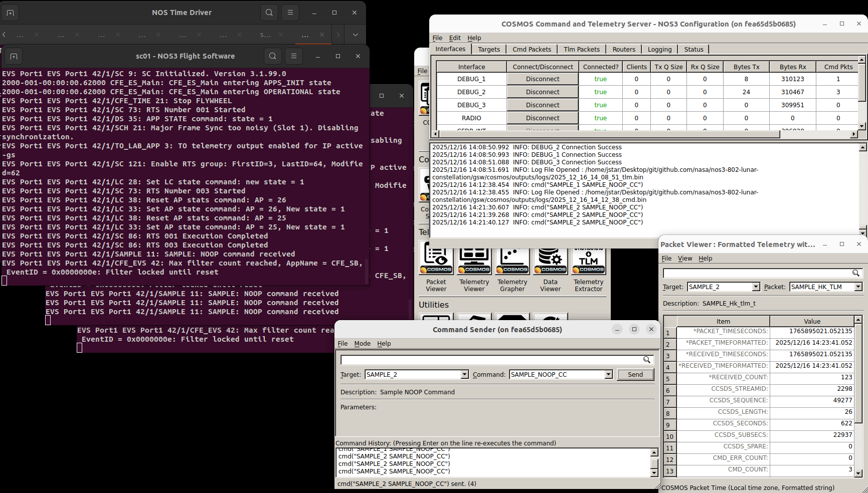Open the Logging tab
868x493 pixels.
(x=659, y=49)
